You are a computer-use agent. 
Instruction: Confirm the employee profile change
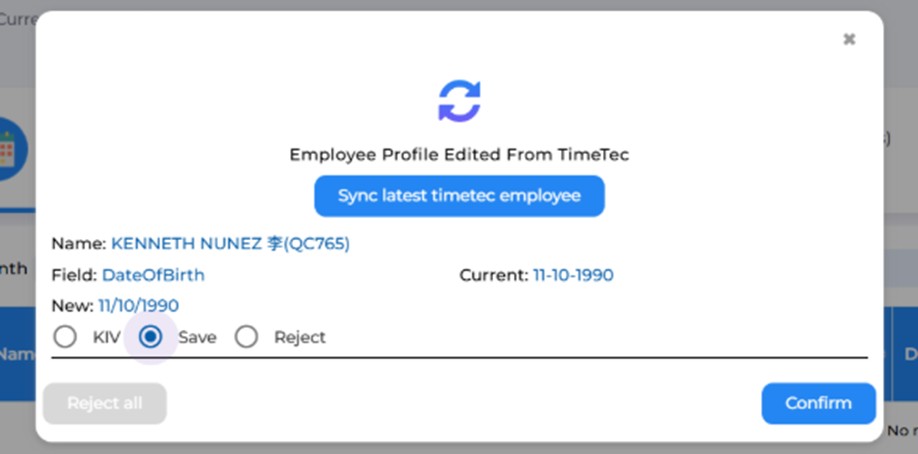(818, 403)
